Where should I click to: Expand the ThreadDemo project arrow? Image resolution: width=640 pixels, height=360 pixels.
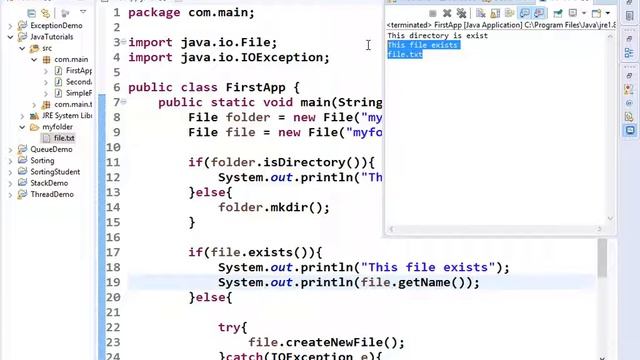[x=10, y=195]
